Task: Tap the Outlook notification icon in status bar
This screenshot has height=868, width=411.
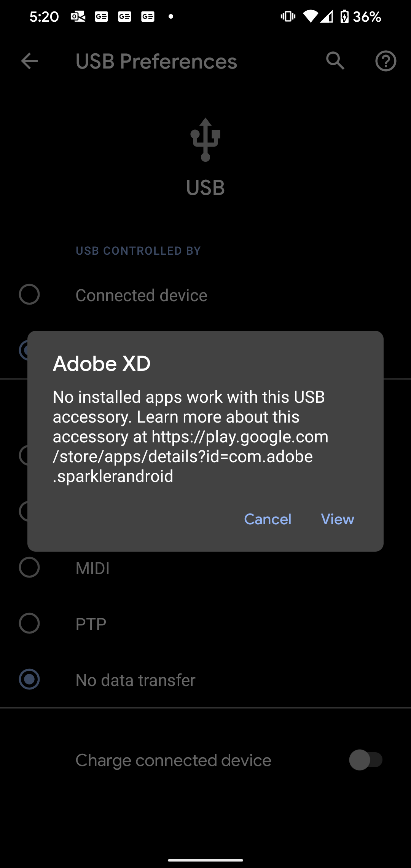Action: pyautogui.click(x=78, y=16)
